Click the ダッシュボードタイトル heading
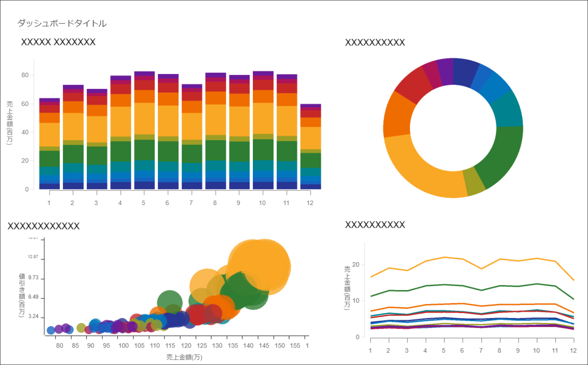This screenshot has height=365, width=588. pos(62,23)
